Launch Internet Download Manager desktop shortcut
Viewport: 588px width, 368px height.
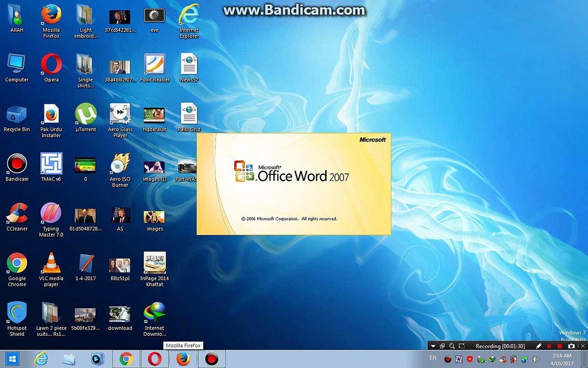[155, 319]
